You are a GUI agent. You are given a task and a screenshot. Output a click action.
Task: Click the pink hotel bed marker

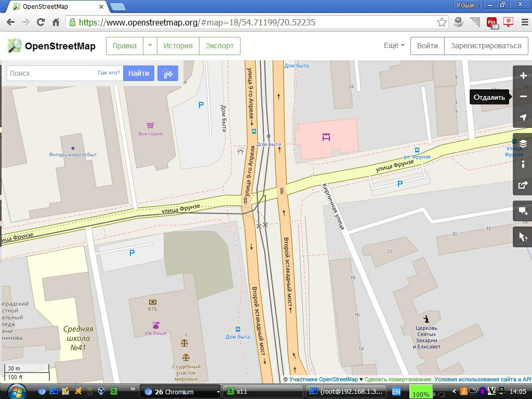pyautogui.click(x=326, y=137)
